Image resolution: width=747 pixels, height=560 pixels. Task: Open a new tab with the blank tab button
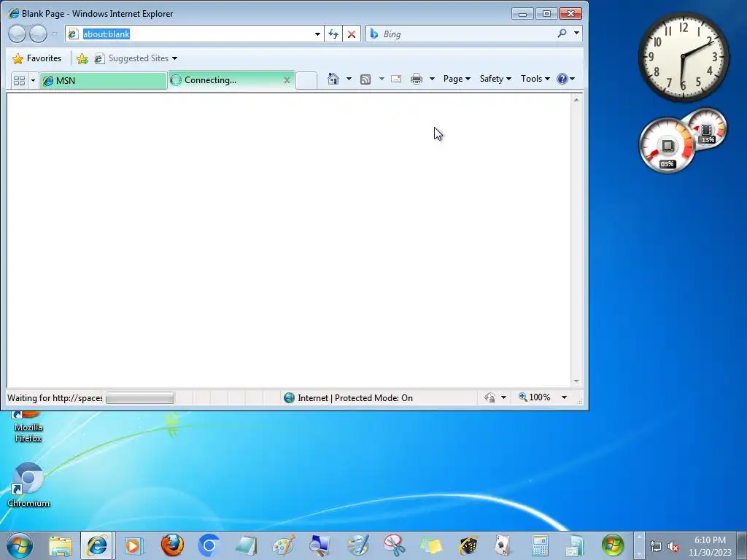pos(306,80)
